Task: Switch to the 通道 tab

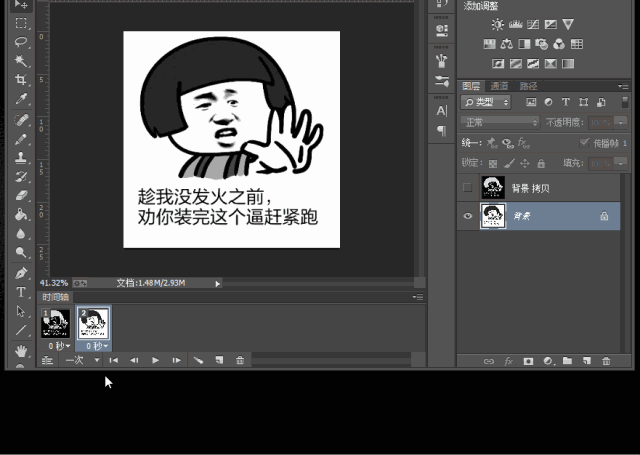Action: coord(499,86)
